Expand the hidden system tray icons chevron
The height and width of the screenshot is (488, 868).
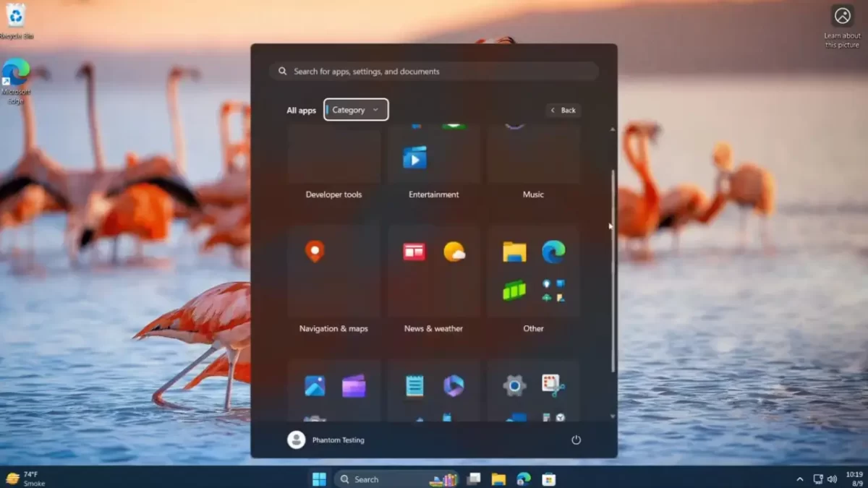point(800,479)
